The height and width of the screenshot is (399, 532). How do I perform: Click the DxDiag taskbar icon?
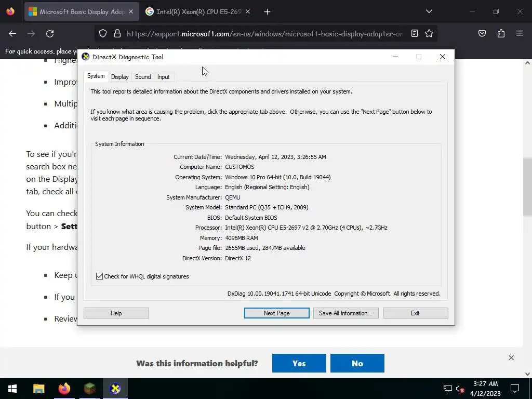click(115, 389)
